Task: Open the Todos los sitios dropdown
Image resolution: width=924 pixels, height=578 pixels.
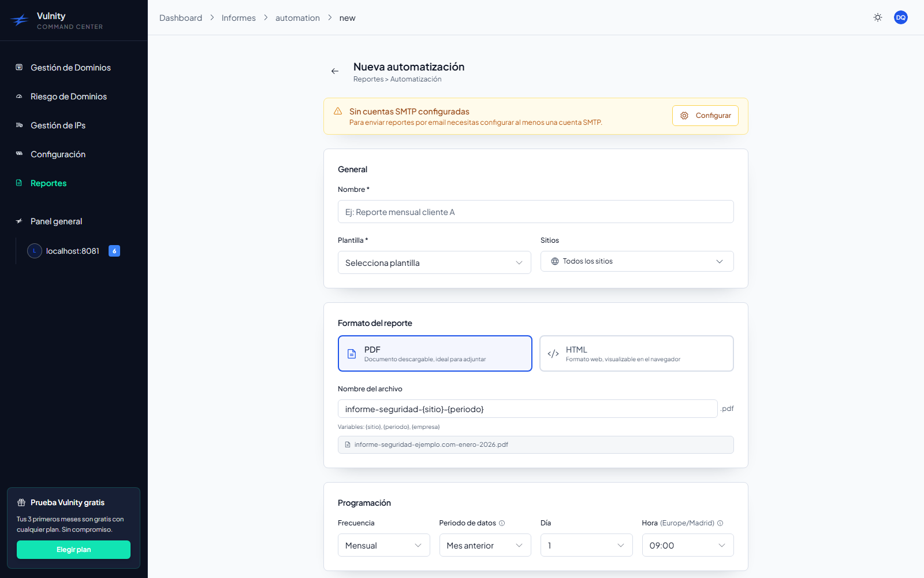Action: [637, 261]
